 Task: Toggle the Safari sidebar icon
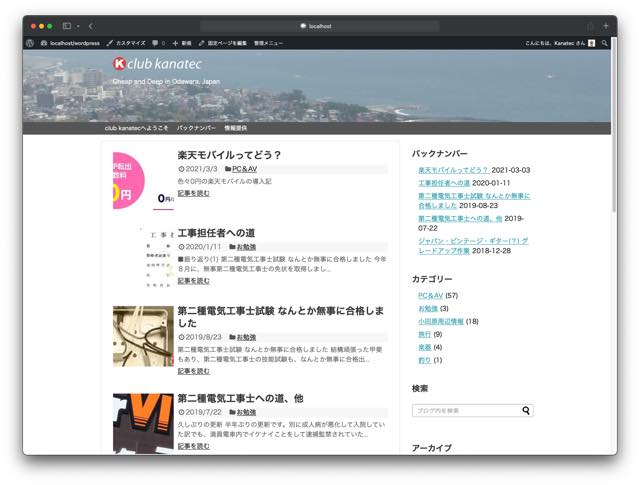[67, 26]
